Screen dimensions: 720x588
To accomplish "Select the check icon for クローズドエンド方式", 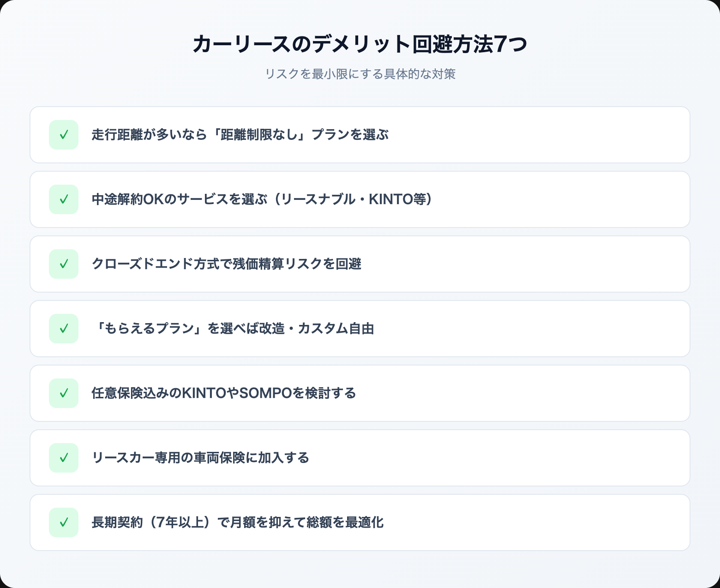I will click(x=64, y=264).
